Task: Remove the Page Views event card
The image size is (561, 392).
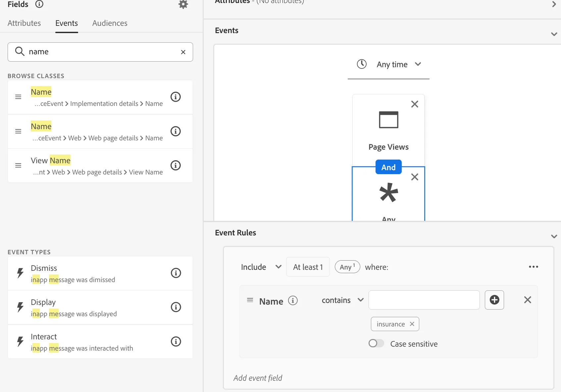Action: click(415, 104)
